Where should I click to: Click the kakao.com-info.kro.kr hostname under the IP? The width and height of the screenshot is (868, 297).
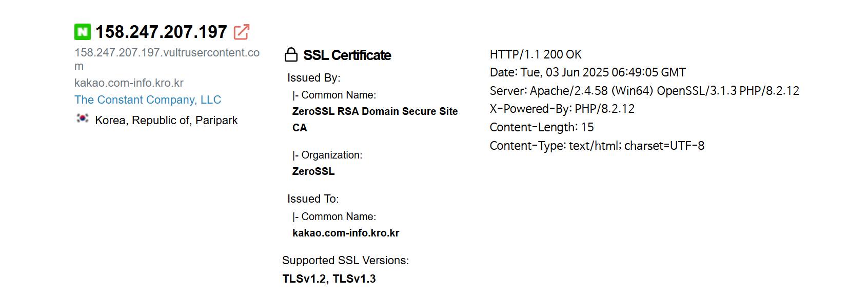(129, 83)
